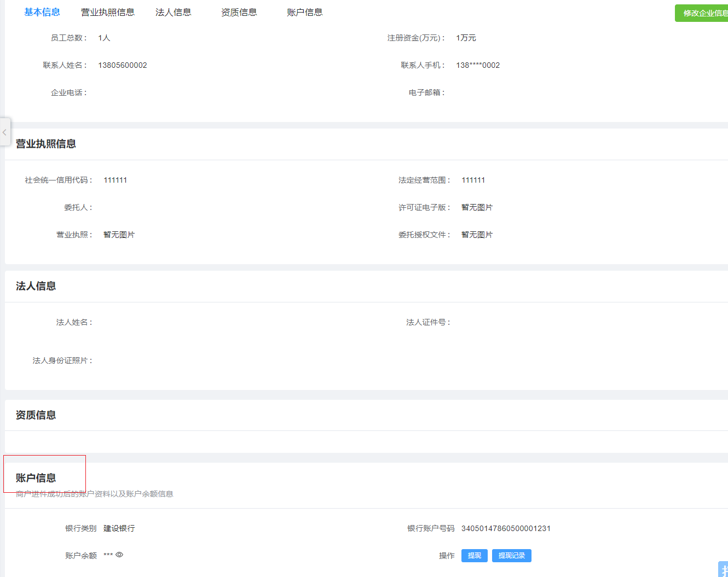Collapse the left sidebar with the chevron handle

[x=5, y=132]
